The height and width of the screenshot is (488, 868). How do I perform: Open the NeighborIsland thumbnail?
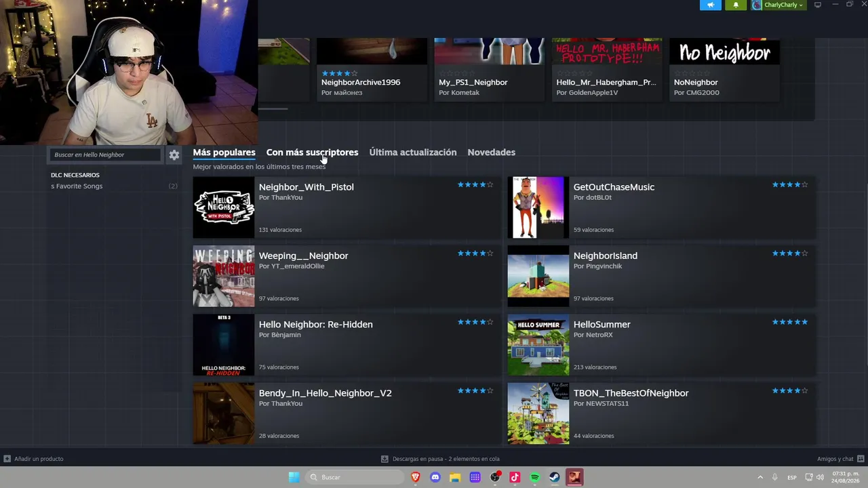coord(538,277)
